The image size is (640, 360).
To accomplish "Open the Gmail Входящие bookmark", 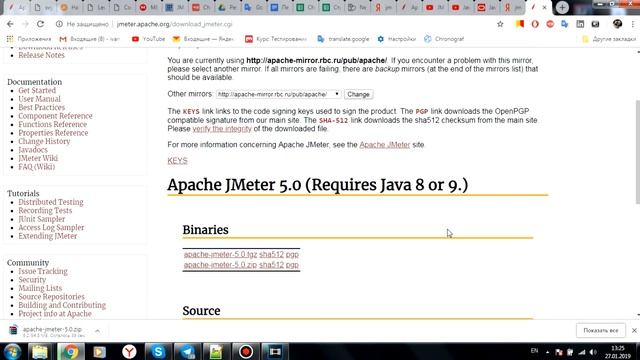I will pyautogui.click(x=90, y=39).
